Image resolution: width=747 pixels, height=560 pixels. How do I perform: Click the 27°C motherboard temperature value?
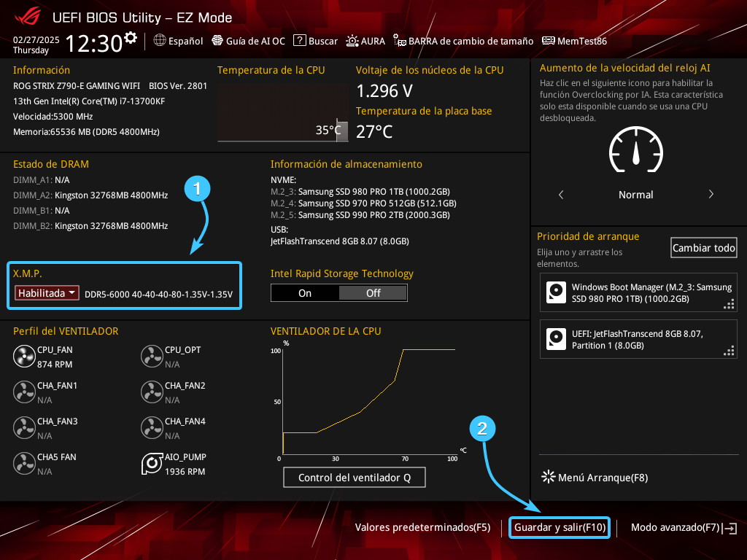(x=374, y=132)
